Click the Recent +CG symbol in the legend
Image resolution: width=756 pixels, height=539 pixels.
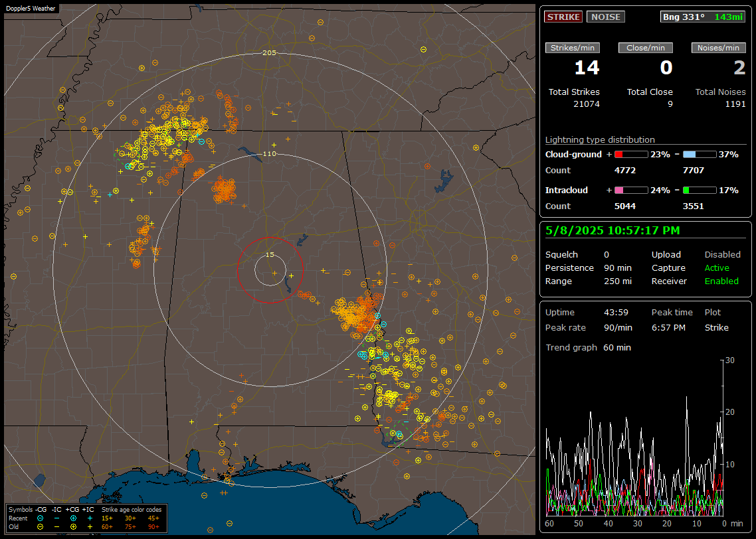click(x=73, y=518)
